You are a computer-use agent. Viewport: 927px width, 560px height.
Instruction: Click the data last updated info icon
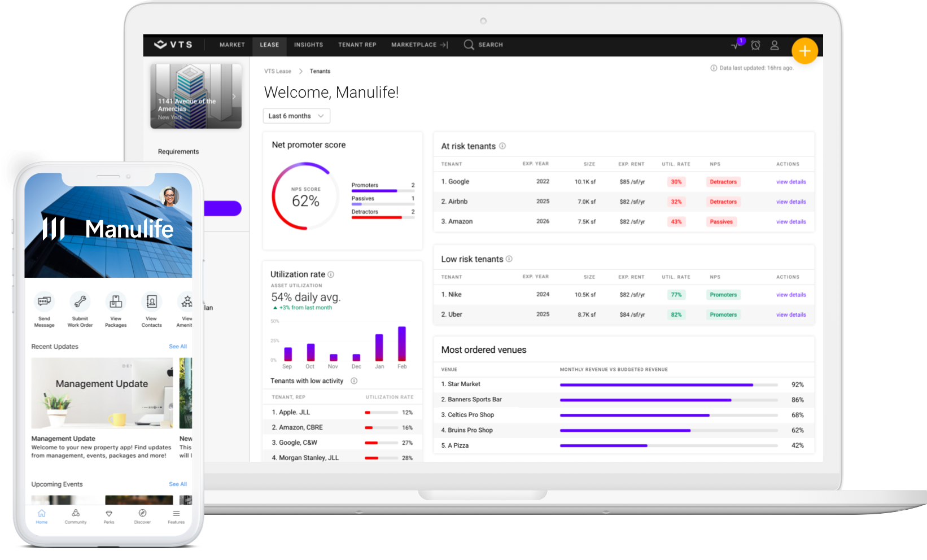click(x=714, y=68)
